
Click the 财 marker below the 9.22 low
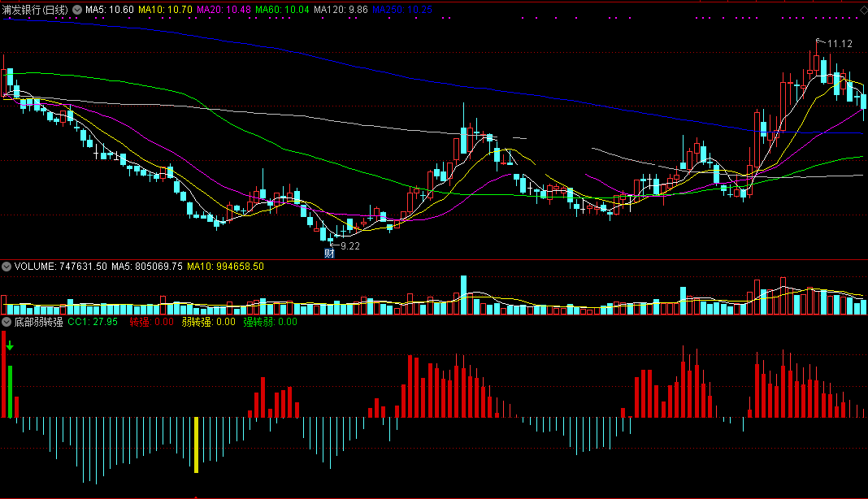(x=329, y=253)
